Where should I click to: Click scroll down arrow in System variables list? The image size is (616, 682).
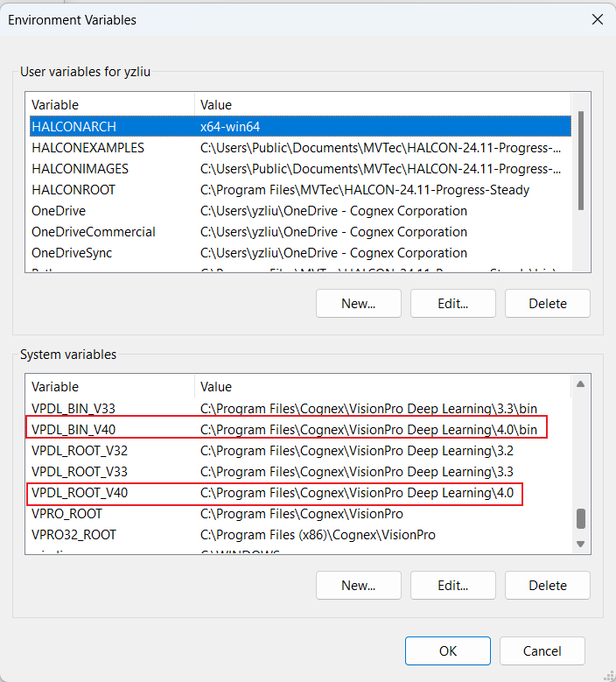click(580, 545)
